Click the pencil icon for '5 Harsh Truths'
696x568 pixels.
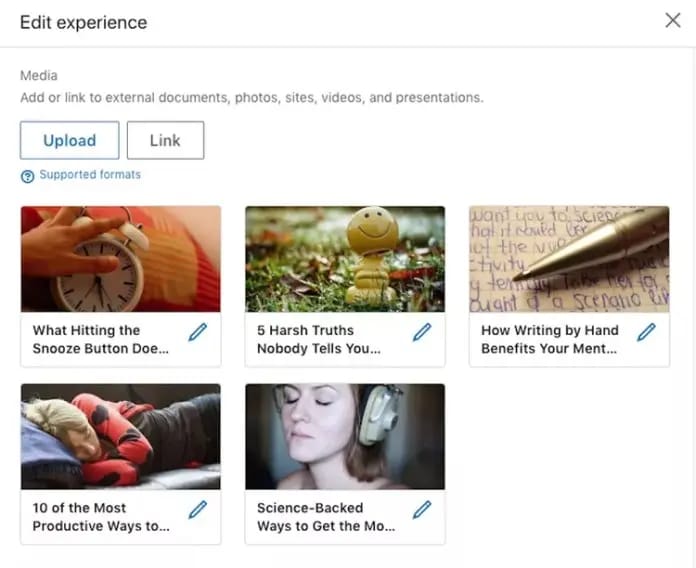(422, 332)
